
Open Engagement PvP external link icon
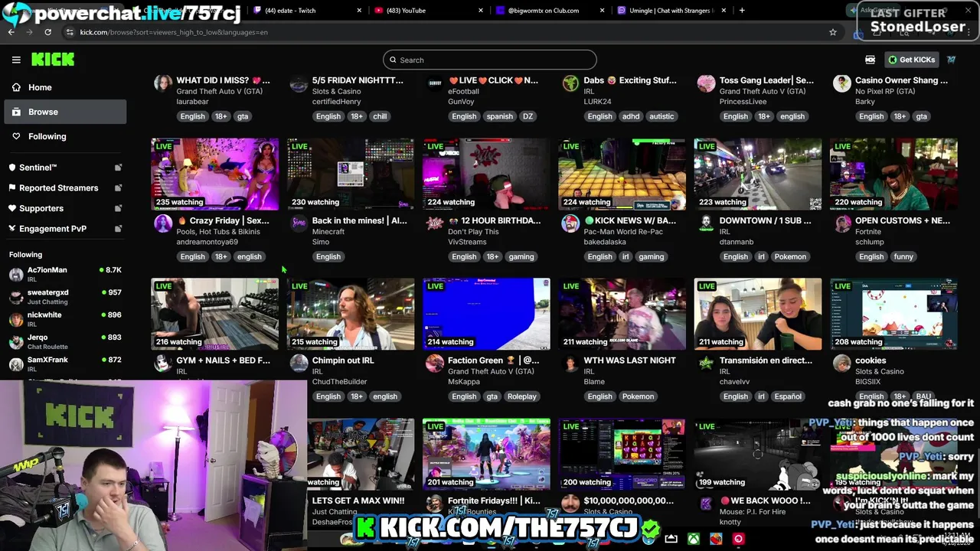tap(118, 229)
